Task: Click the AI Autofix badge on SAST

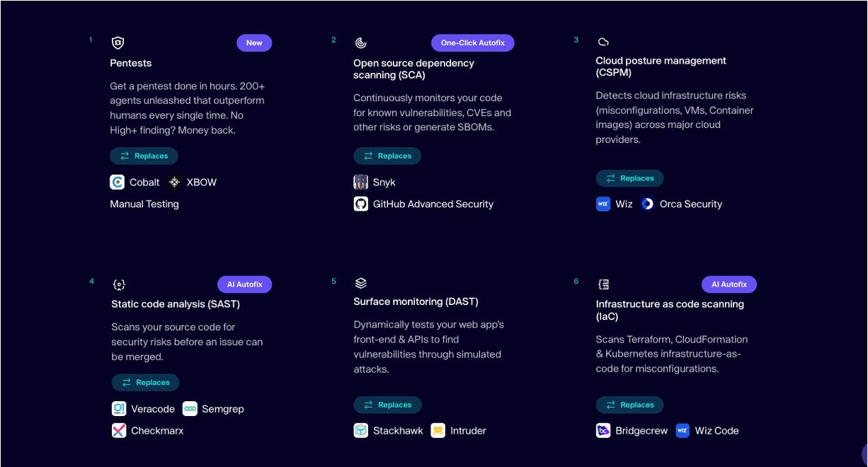Action: click(244, 284)
